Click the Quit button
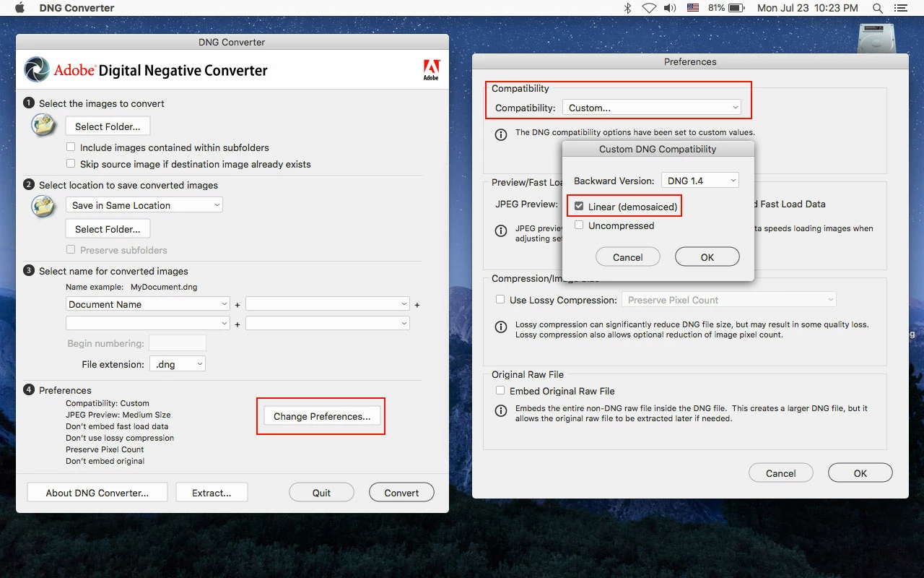 point(321,493)
